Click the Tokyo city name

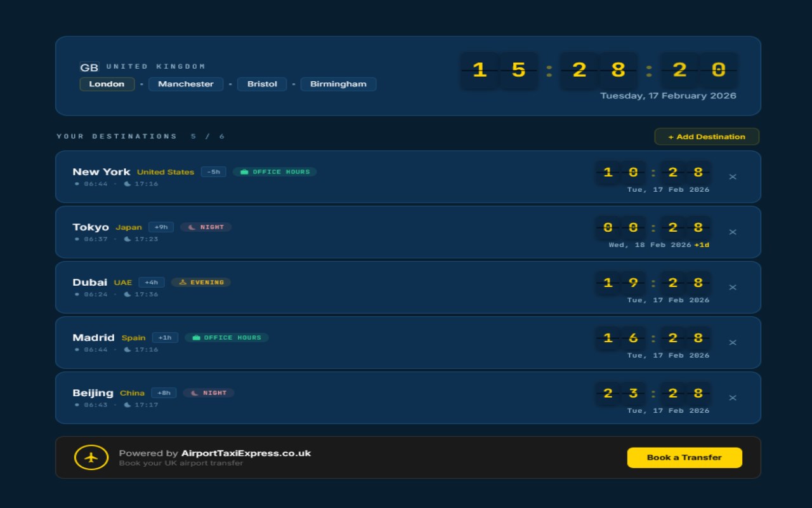[91, 227]
